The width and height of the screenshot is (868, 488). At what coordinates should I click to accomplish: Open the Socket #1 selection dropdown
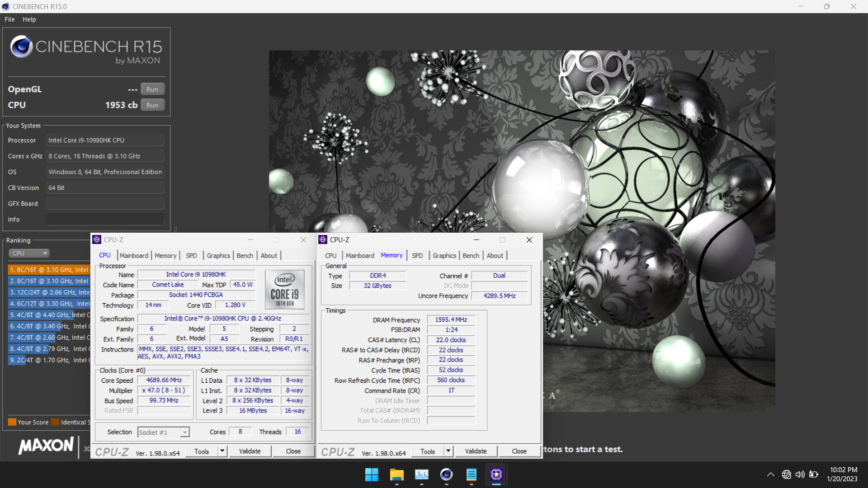tap(163, 432)
